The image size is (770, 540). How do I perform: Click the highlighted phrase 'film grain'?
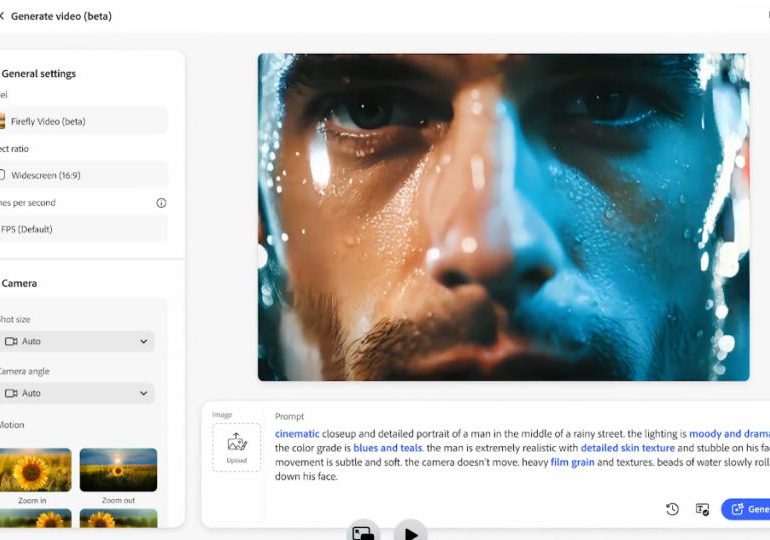(572, 462)
